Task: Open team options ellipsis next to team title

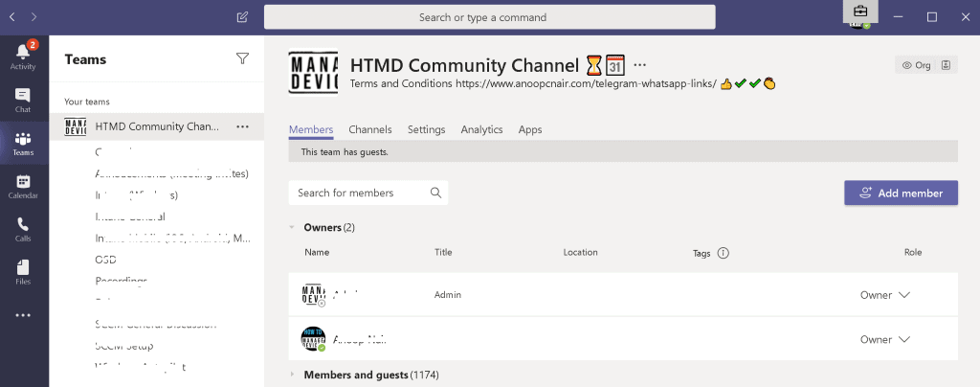Action: (639, 65)
